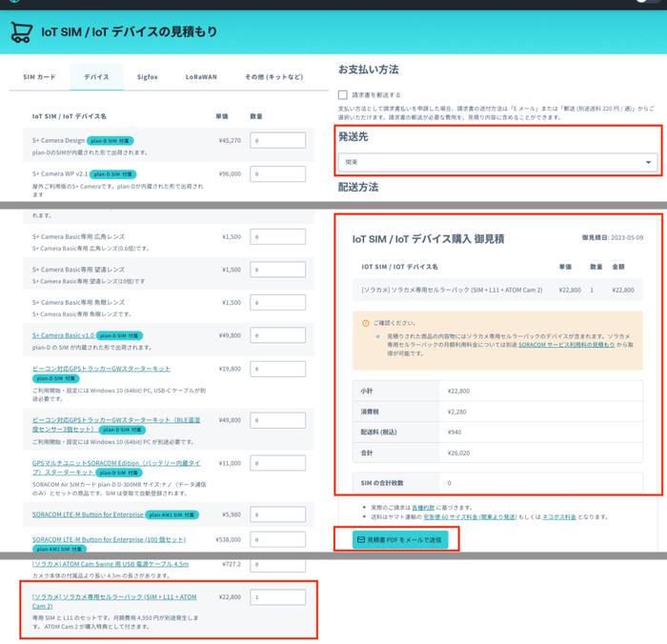
Task: Click quantity field for LTE-M Button 100個セット
Action: point(278,539)
